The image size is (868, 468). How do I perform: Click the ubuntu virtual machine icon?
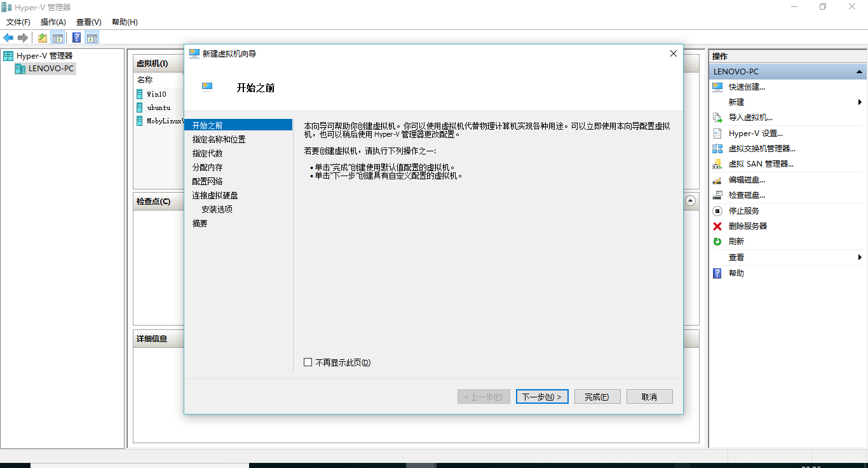pos(140,107)
